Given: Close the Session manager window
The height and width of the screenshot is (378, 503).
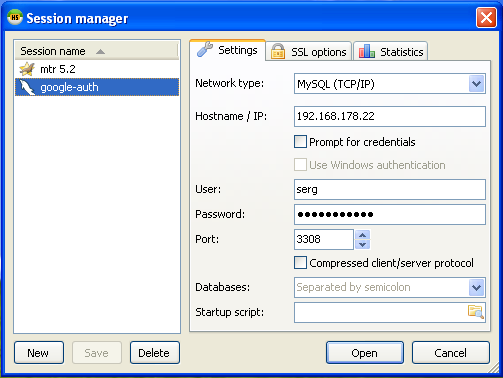Looking at the screenshot, I should (486, 18).
